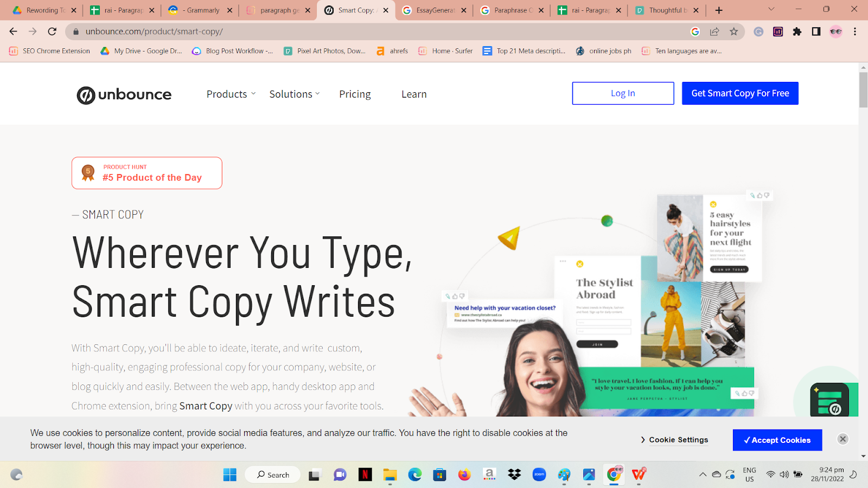
Task: Open the Microsoft Store taskbar icon
Action: pyautogui.click(x=439, y=475)
